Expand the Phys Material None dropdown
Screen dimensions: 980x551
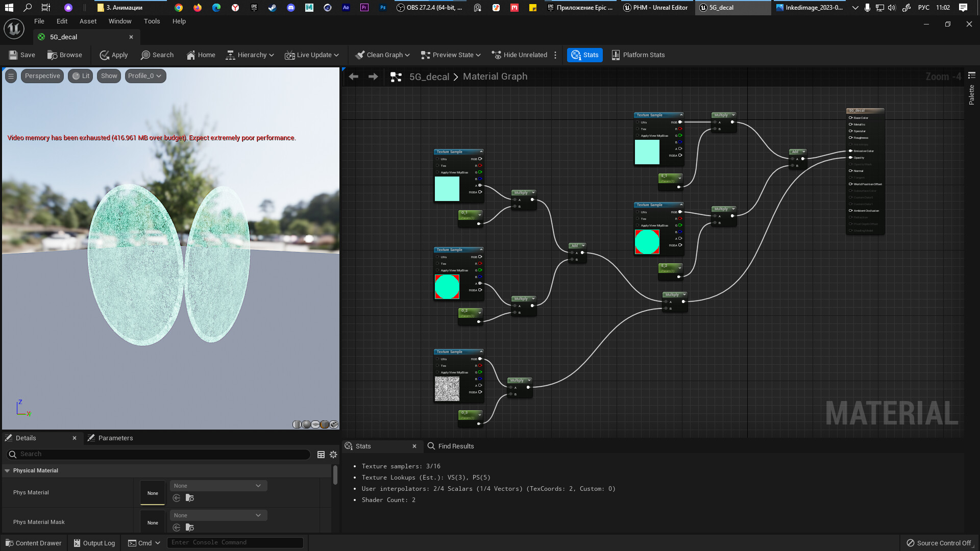218,486
